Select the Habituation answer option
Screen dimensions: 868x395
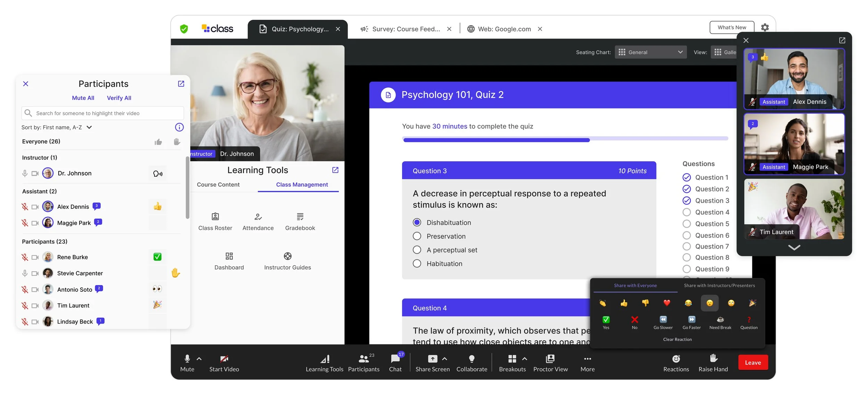tap(417, 264)
